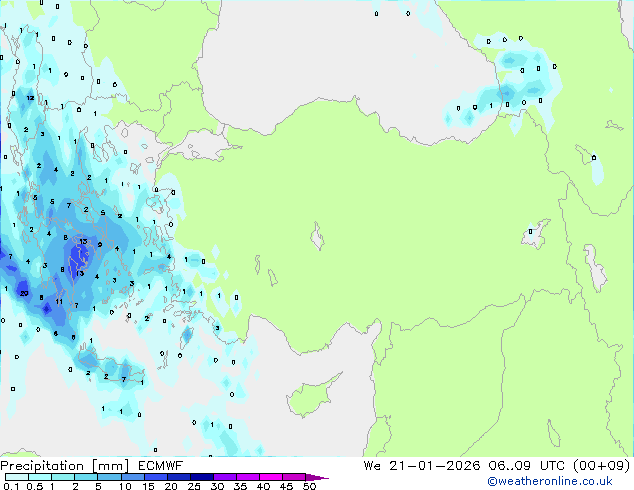This screenshot has width=634, height=490.
Task: Click the '12' precipitation value on the map
Action: point(30,98)
